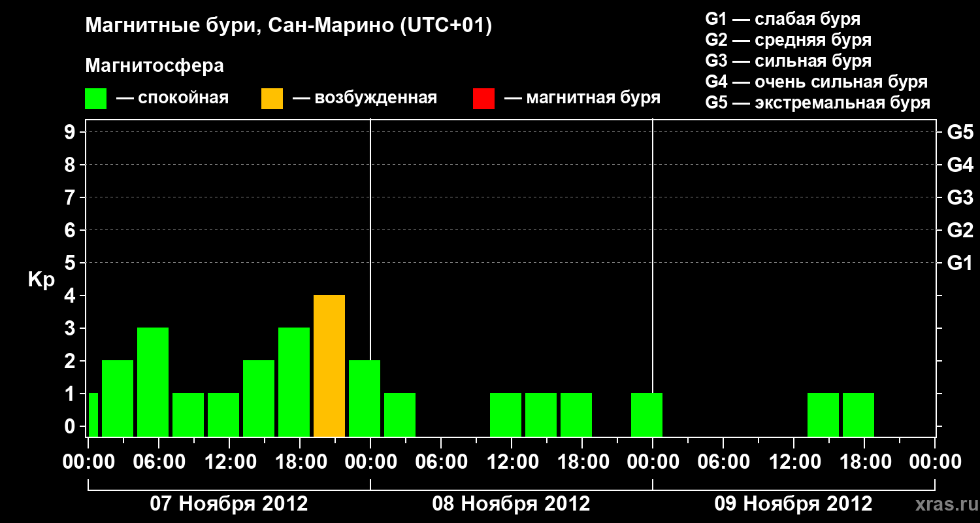Click the '08 Ноября 2012' date label

tap(511, 504)
